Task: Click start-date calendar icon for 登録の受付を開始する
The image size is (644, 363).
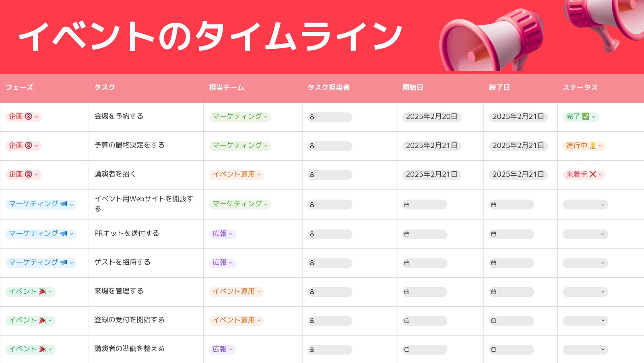Action: (407, 321)
